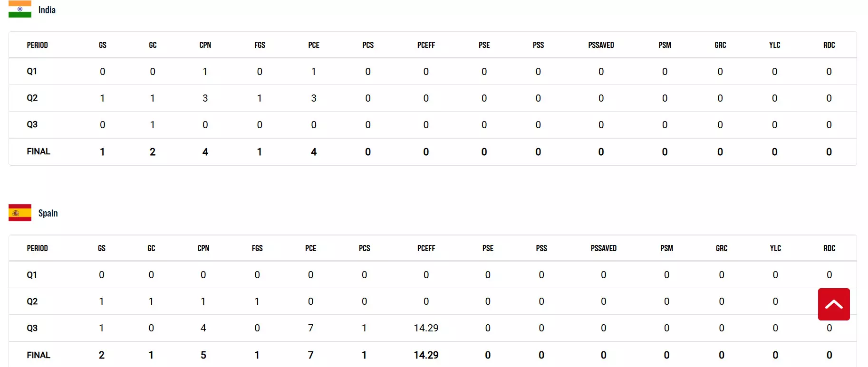Image resolution: width=868 pixels, height=367 pixels.
Task: Click the PSSAVED column header for India
Action: point(601,45)
